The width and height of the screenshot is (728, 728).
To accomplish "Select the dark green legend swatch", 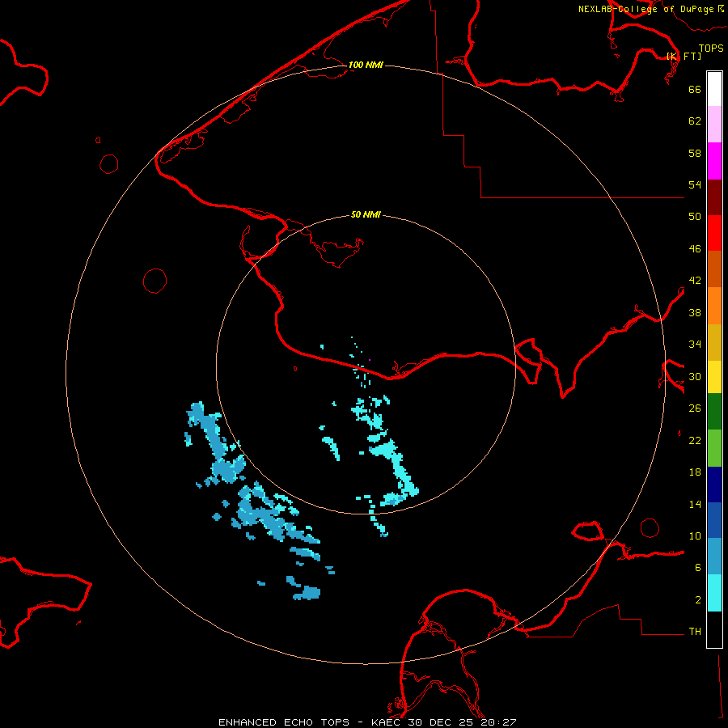I will (x=714, y=412).
